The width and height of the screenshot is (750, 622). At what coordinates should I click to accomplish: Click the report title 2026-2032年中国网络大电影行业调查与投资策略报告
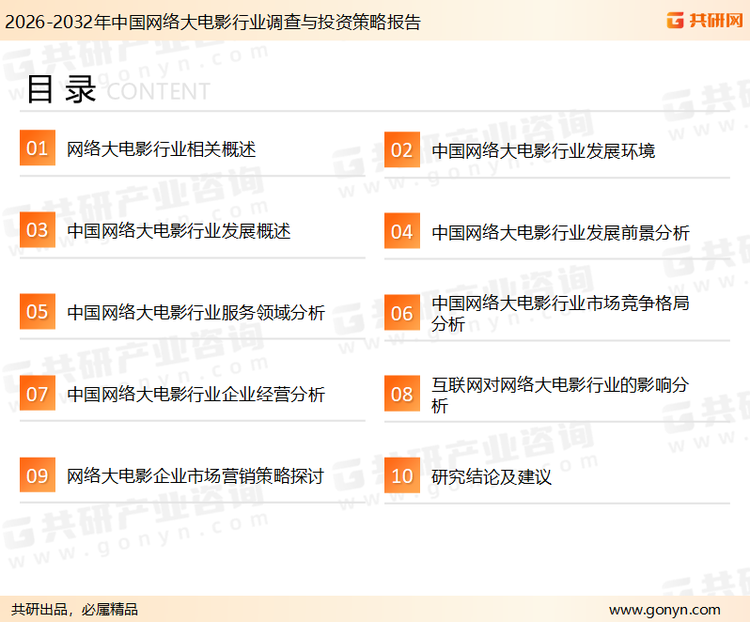(x=213, y=22)
